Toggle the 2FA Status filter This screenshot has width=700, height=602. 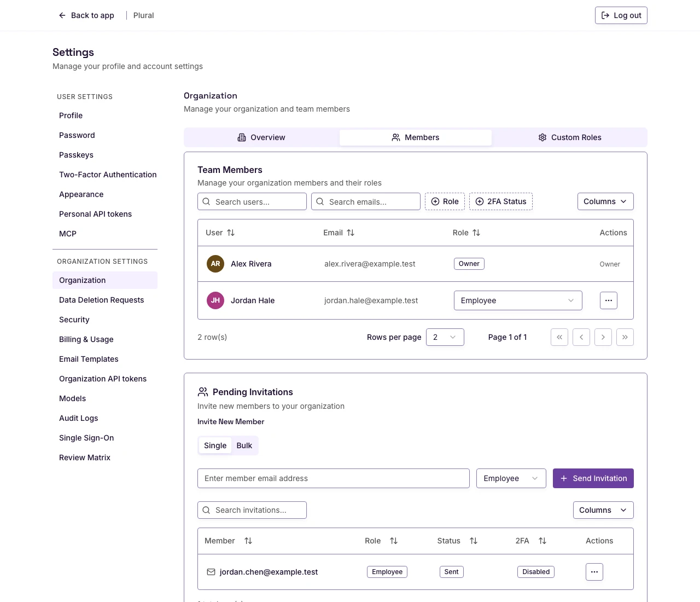point(501,201)
